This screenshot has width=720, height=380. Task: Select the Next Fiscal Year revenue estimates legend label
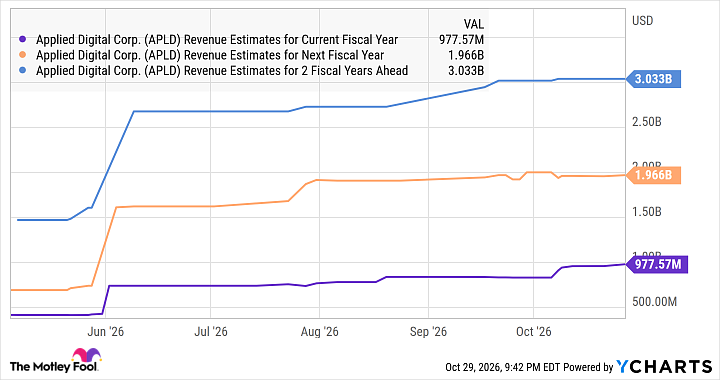[x=210, y=55]
